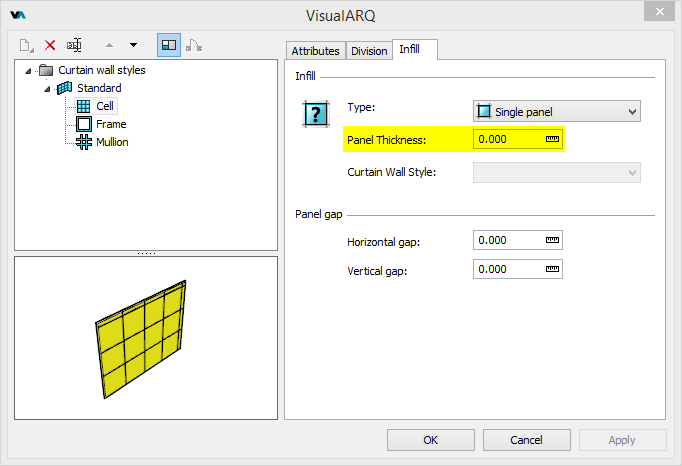This screenshot has width=682, height=466.
Task: Select the Cell component in tree
Action: click(104, 106)
